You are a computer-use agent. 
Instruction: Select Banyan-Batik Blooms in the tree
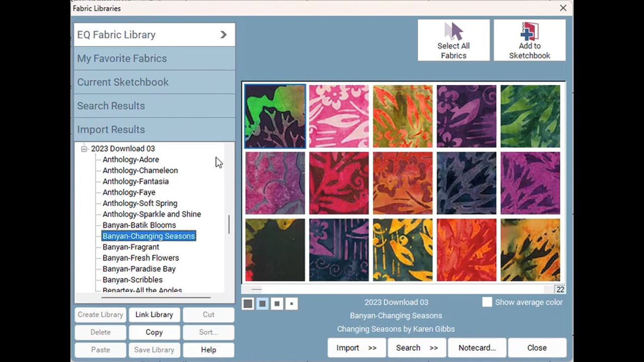[x=139, y=225]
